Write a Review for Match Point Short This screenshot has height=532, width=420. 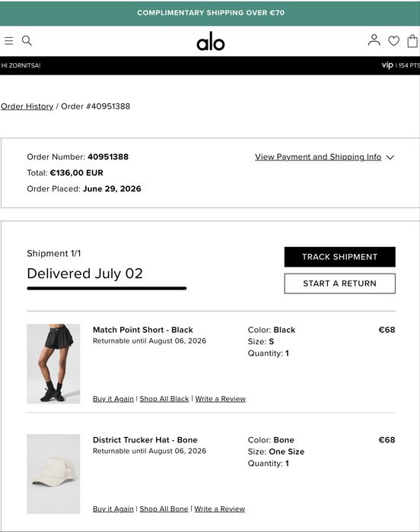click(220, 399)
